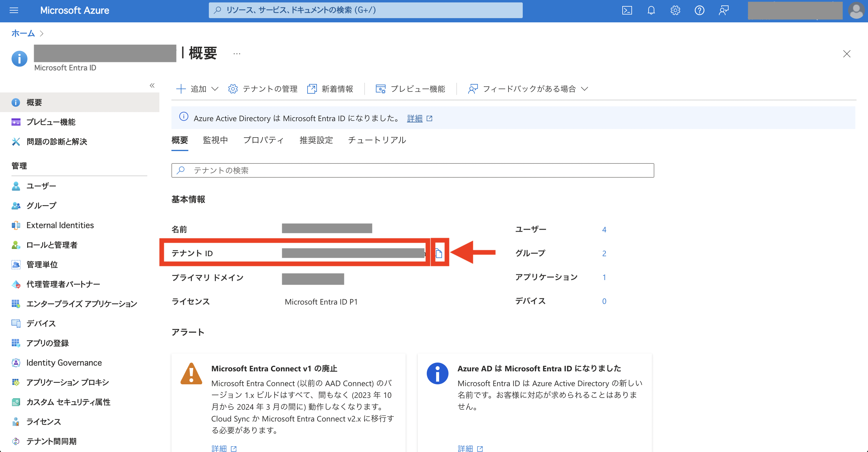
Task: Open notifications bell
Action: (651, 11)
